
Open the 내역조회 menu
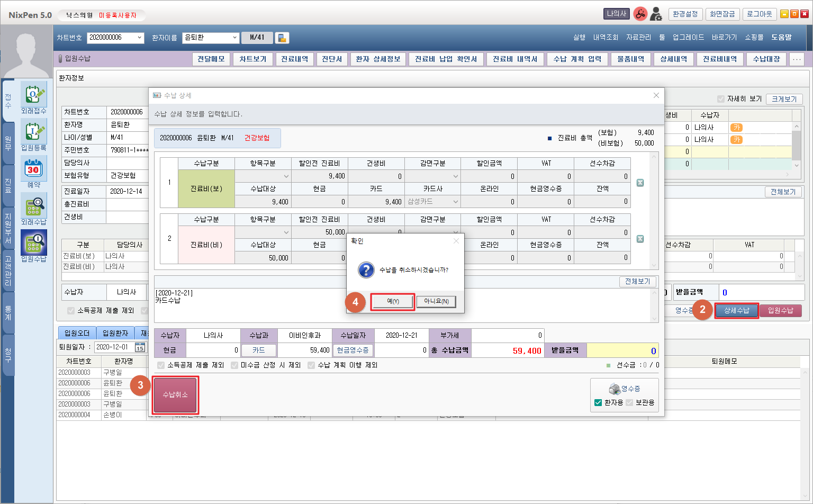(606, 38)
